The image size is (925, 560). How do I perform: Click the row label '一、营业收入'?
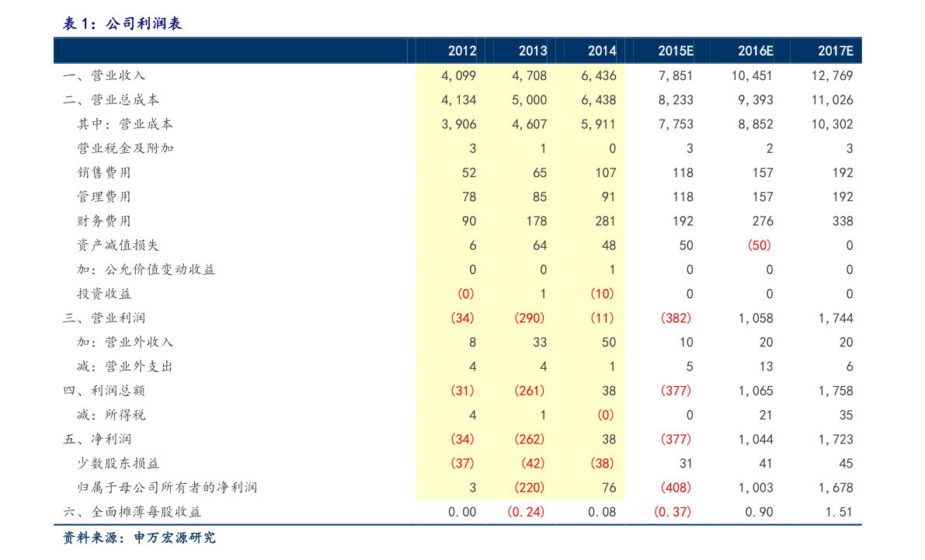104,75
